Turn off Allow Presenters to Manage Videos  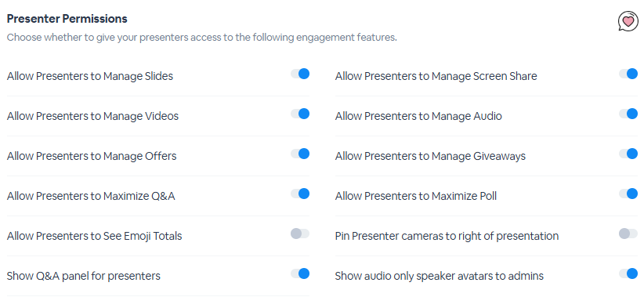(x=300, y=114)
